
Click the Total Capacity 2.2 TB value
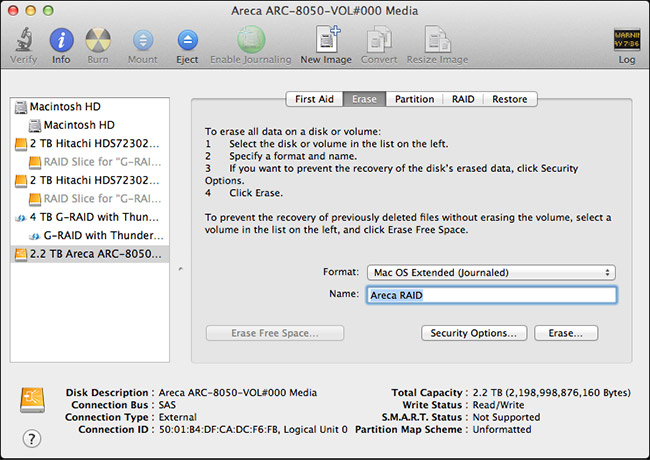coord(551,392)
